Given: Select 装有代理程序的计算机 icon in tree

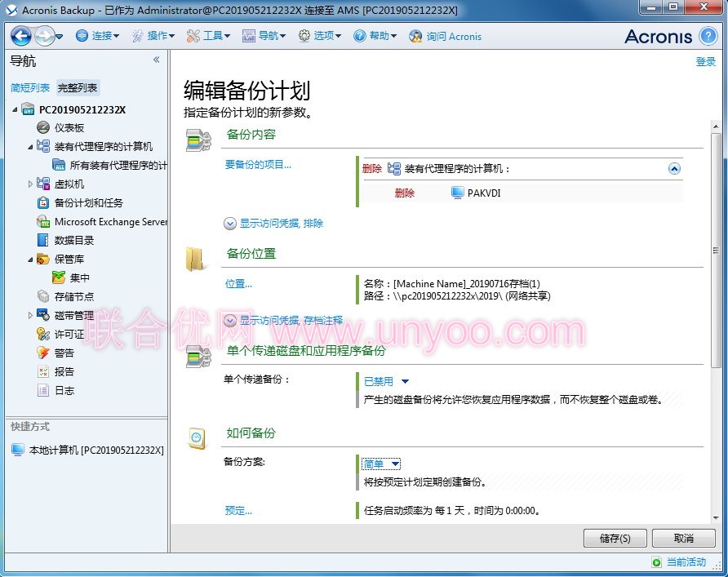Looking at the screenshot, I should point(43,146).
